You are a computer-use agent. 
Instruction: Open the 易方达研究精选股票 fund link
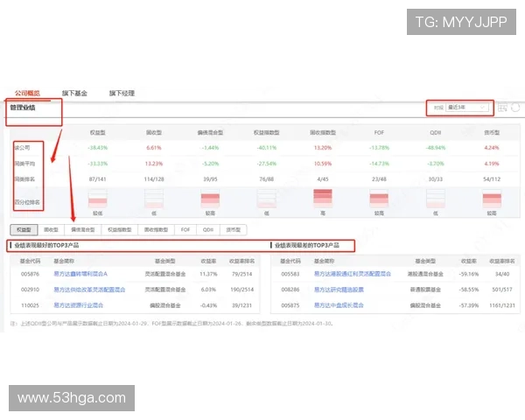coord(339,290)
